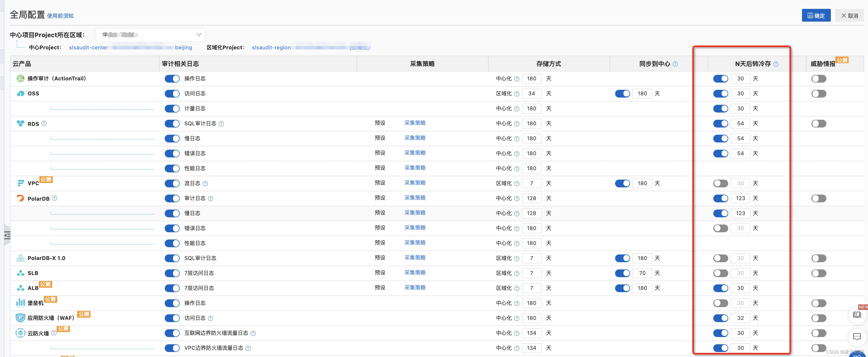Viewport: 868px width, 357px height.
Task: Click the slsaudit-center project link
Action: coord(89,47)
